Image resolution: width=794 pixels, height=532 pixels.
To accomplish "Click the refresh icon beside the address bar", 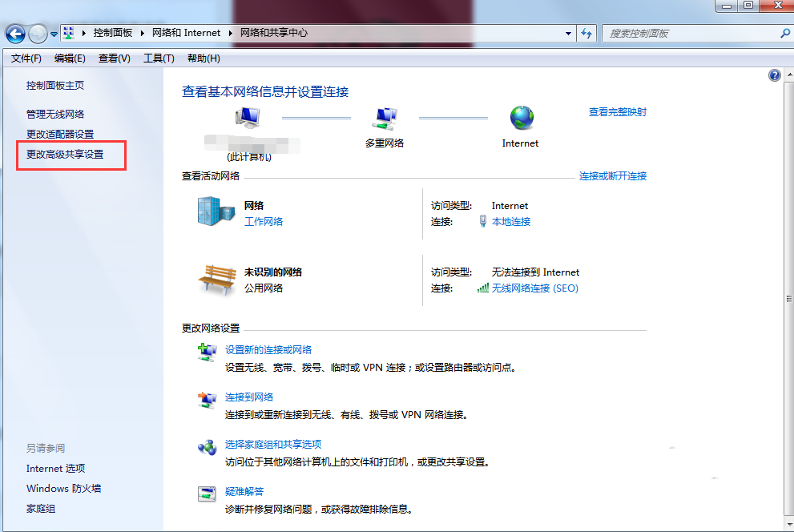I will pos(587,33).
